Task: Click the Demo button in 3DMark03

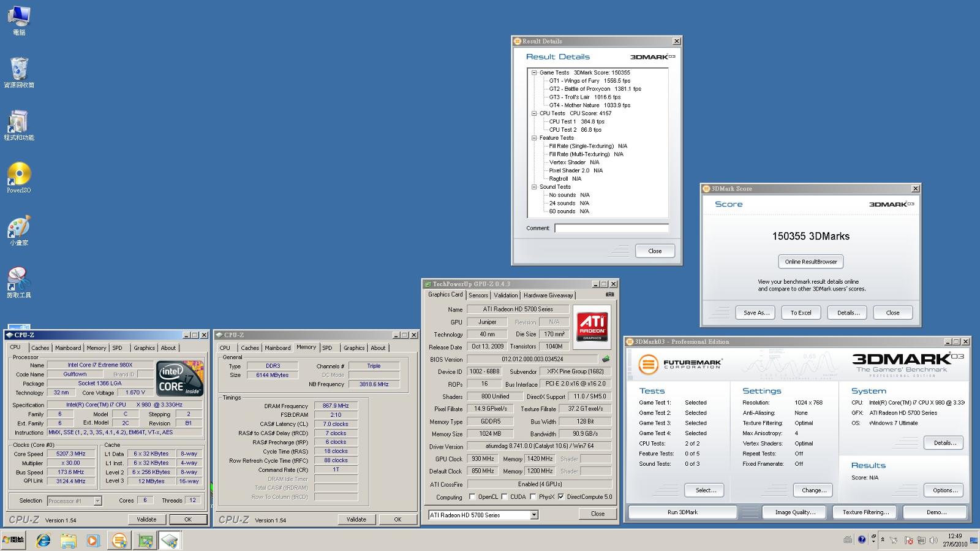Action: coord(936,512)
